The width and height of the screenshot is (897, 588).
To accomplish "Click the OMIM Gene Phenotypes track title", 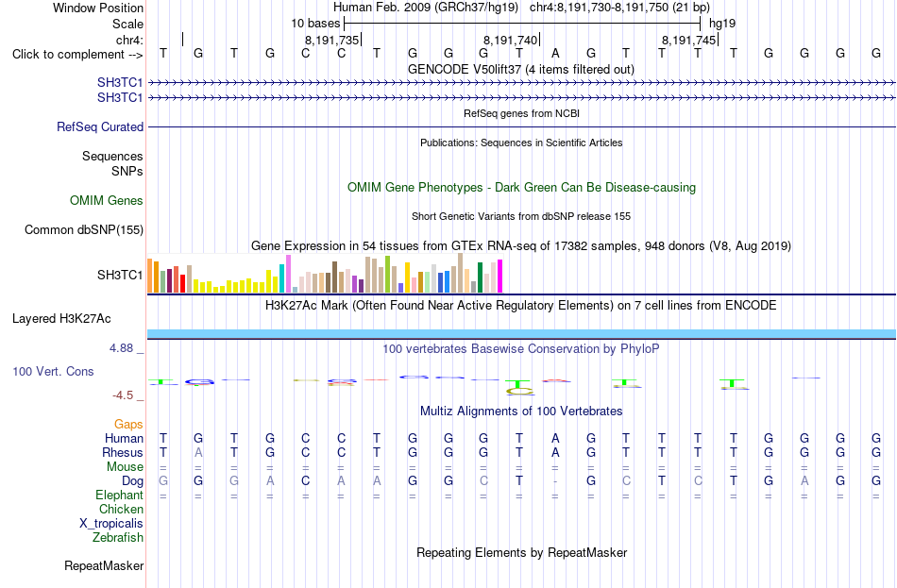I will (521, 188).
